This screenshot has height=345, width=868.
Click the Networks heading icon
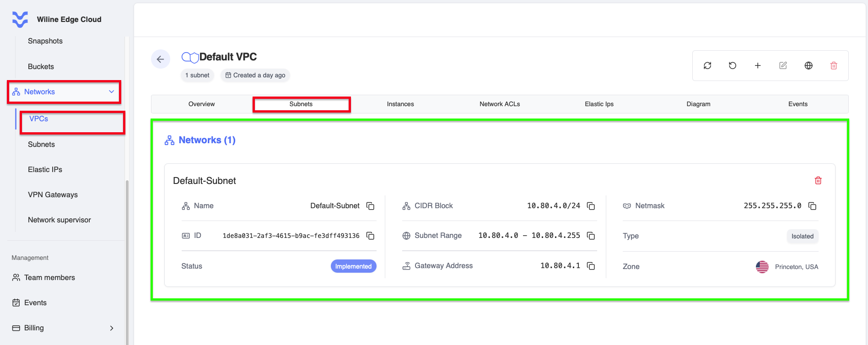[169, 140]
